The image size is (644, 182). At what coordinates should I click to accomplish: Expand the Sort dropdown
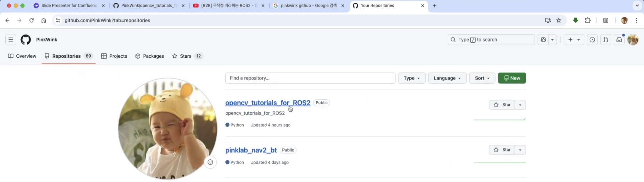(482, 78)
